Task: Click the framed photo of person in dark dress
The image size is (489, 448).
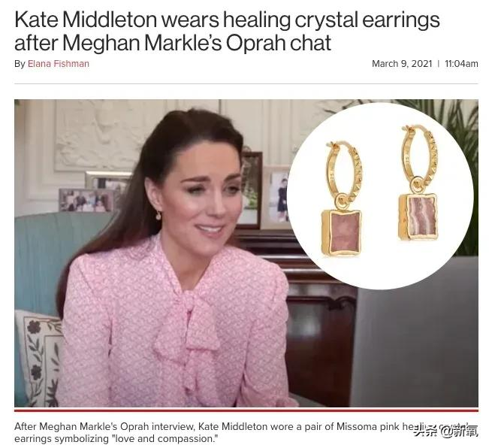Action: (279, 196)
